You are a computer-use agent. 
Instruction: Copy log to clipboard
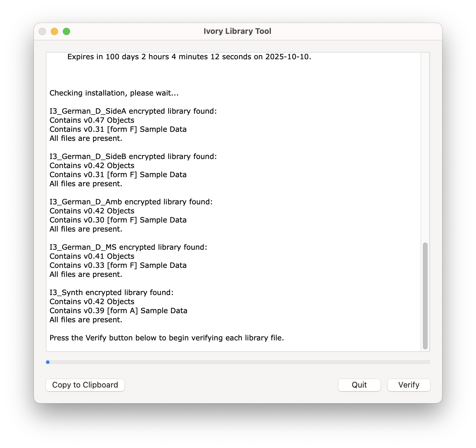click(x=85, y=385)
